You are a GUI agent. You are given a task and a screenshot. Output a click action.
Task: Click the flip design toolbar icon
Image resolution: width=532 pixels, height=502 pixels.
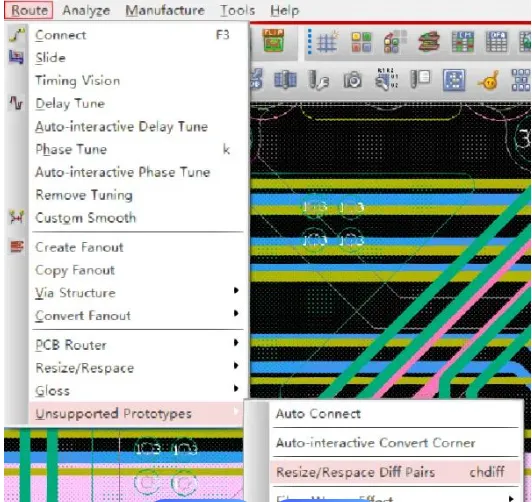273,41
